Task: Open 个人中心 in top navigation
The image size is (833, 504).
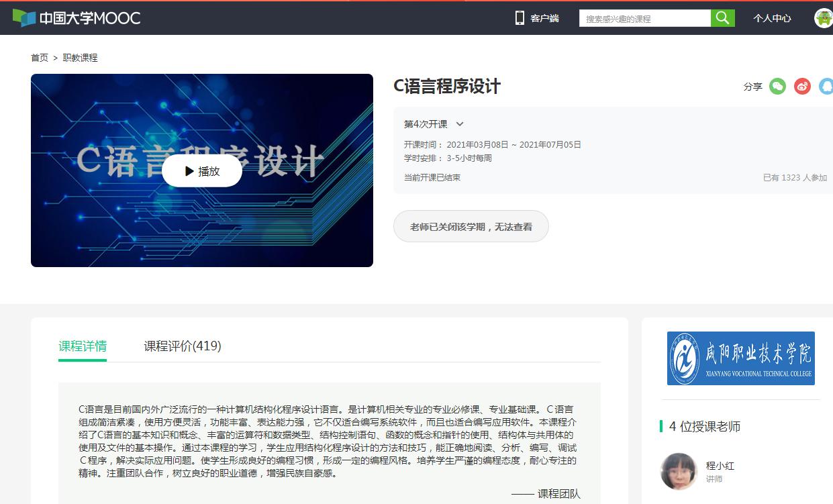Action: click(772, 18)
